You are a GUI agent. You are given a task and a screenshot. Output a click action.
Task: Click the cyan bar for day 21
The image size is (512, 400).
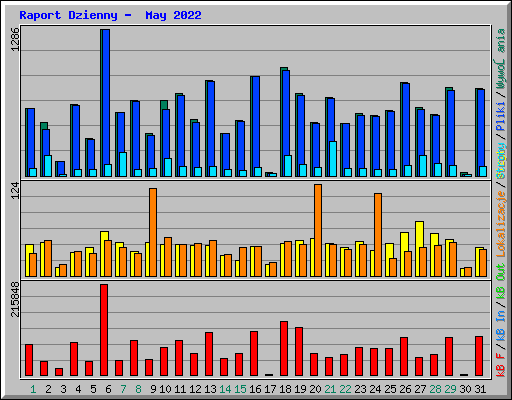333,159
